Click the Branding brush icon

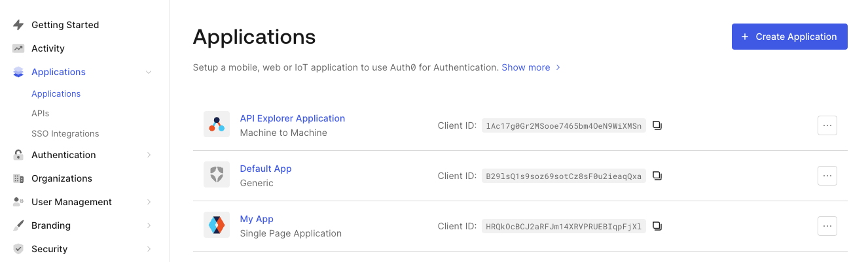(x=18, y=225)
